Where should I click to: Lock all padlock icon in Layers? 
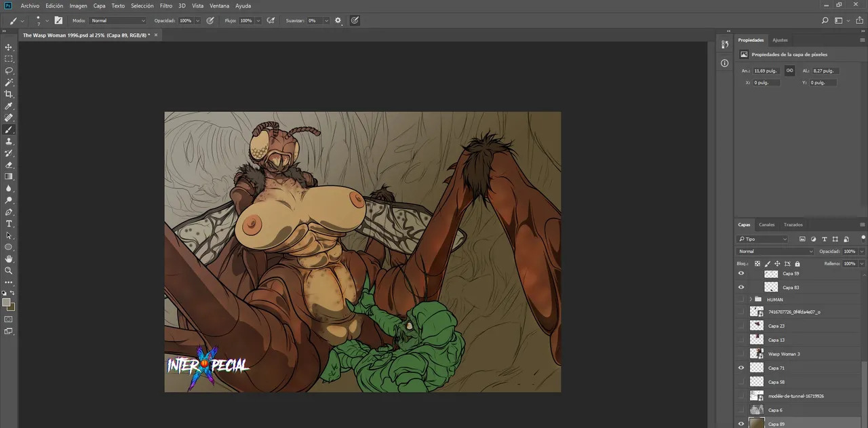pos(797,263)
